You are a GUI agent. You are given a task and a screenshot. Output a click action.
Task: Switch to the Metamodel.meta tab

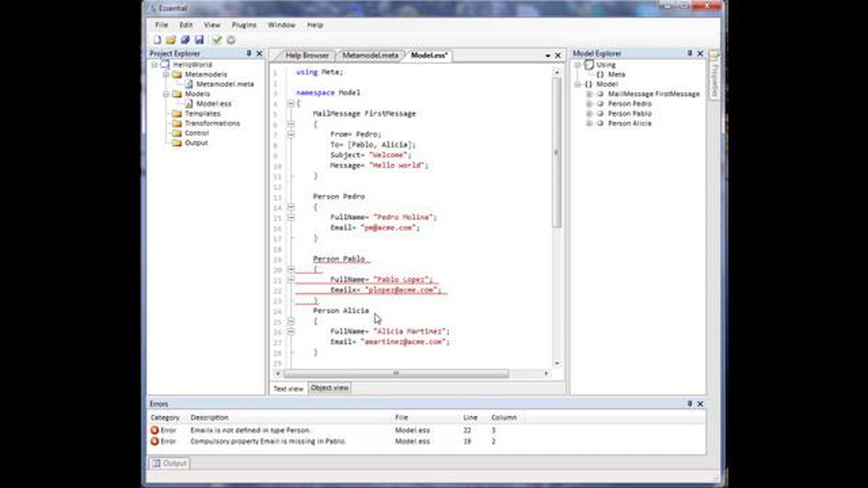[x=370, y=55]
